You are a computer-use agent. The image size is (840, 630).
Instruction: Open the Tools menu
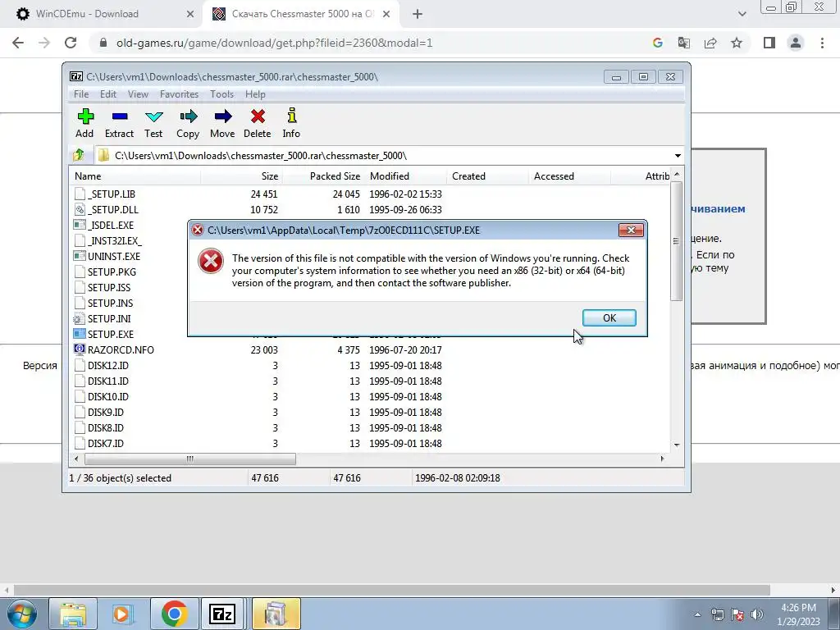tap(221, 94)
